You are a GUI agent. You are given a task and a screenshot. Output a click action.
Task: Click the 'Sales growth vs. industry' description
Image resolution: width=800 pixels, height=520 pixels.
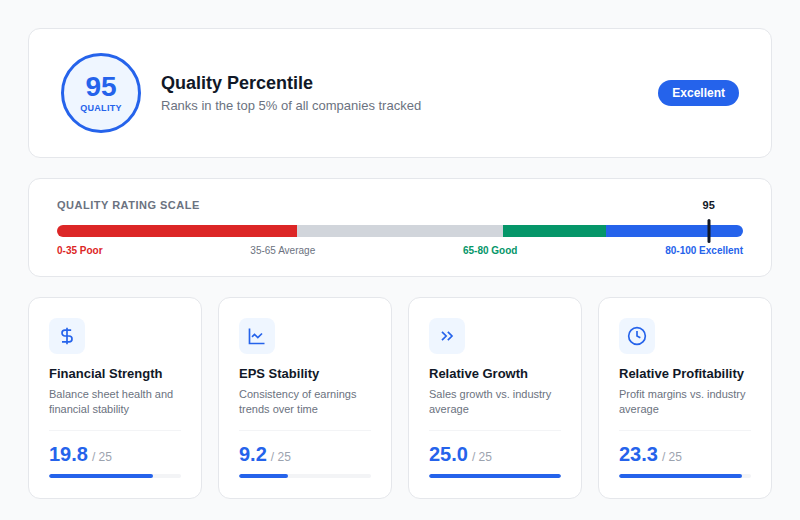(x=490, y=402)
